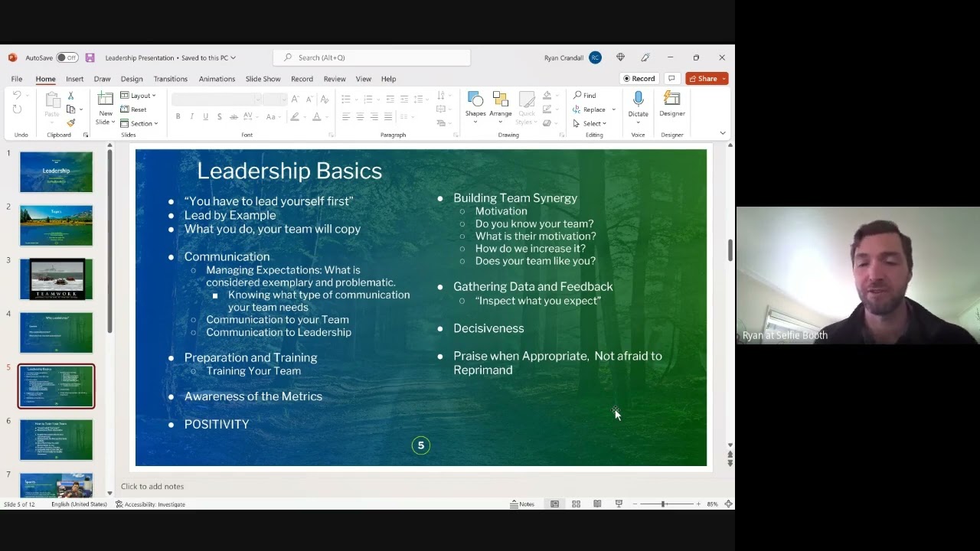Screen dimensions: 980x551
Task: Click the zoom slider handle
Action: (x=663, y=504)
